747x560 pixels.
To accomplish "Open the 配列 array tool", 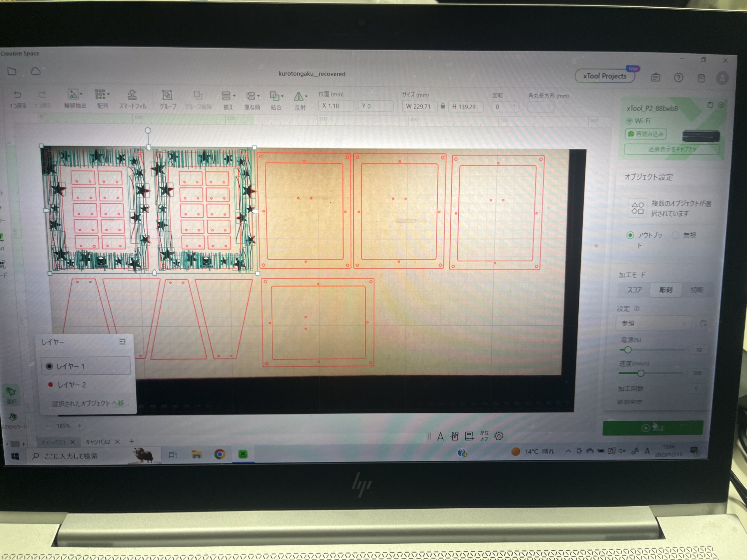I will click(102, 99).
